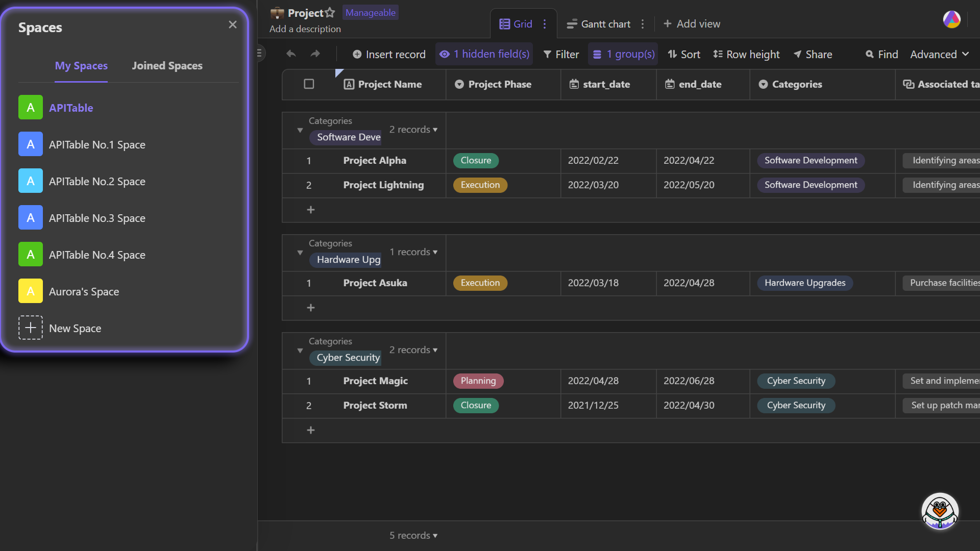Expand the Advanced dropdown

click(939, 54)
